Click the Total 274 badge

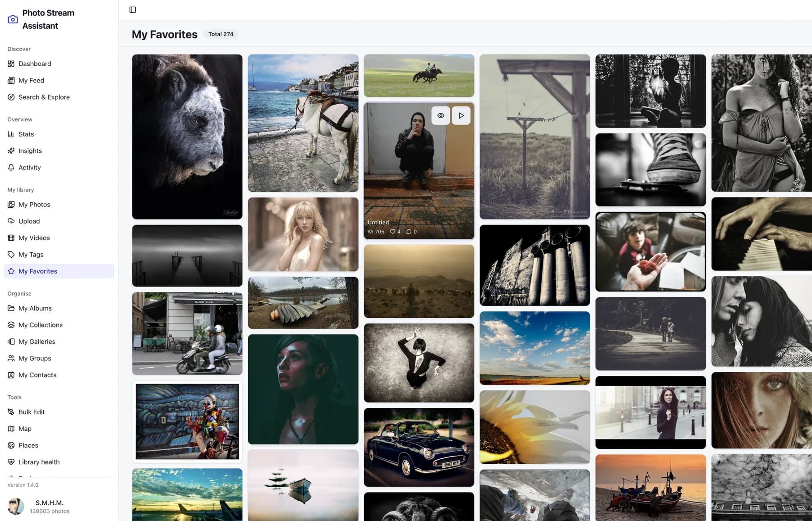pyautogui.click(x=221, y=34)
